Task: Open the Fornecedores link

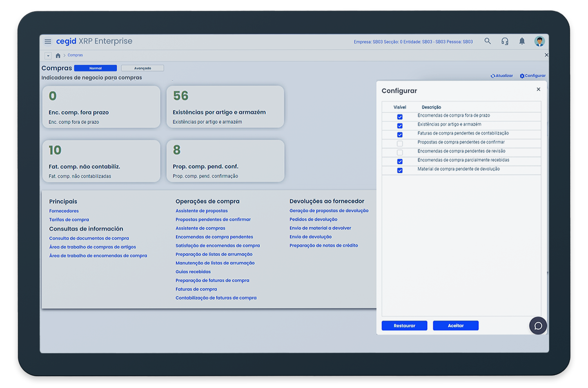Action: pos(64,211)
